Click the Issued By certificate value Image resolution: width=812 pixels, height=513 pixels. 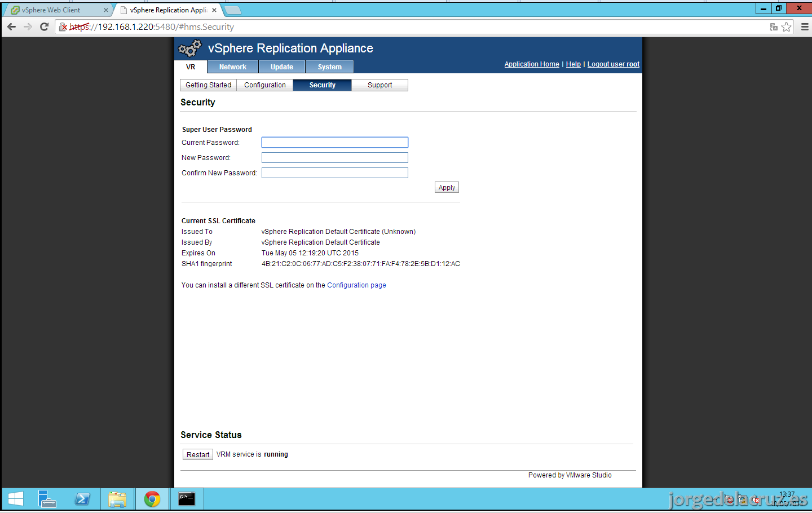coord(321,242)
